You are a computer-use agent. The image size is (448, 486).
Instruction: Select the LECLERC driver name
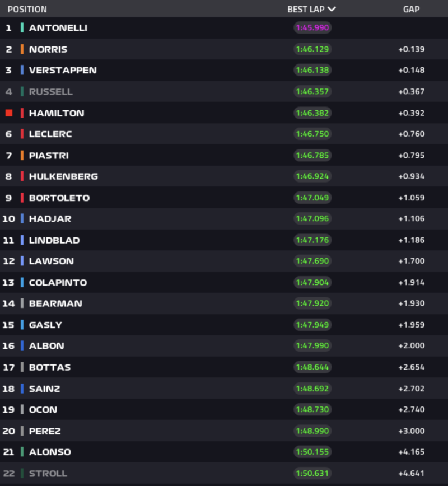pos(50,134)
